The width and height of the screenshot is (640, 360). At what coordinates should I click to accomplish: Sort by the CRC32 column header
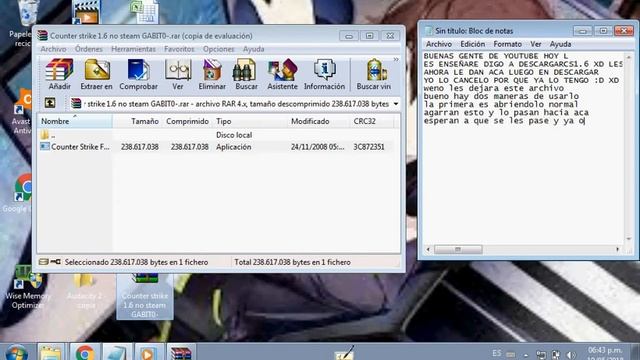(x=372, y=121)
